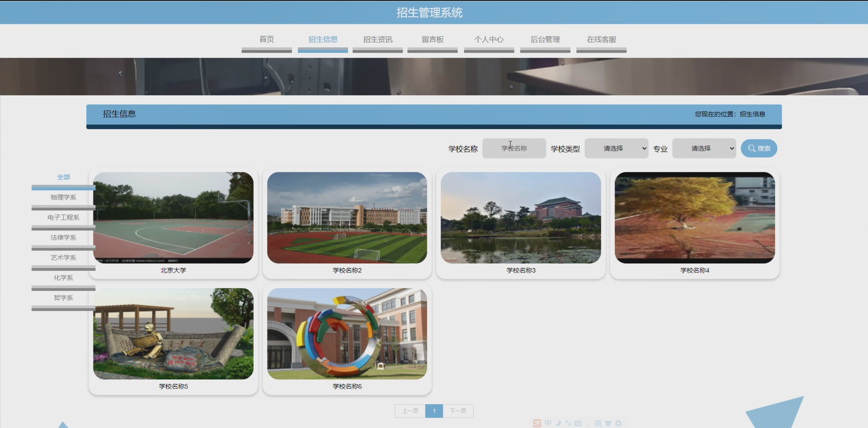Screen dimensions: 868x428
Task: Open the 招生资讯 navigation tab
Action: tap(377, 40)
